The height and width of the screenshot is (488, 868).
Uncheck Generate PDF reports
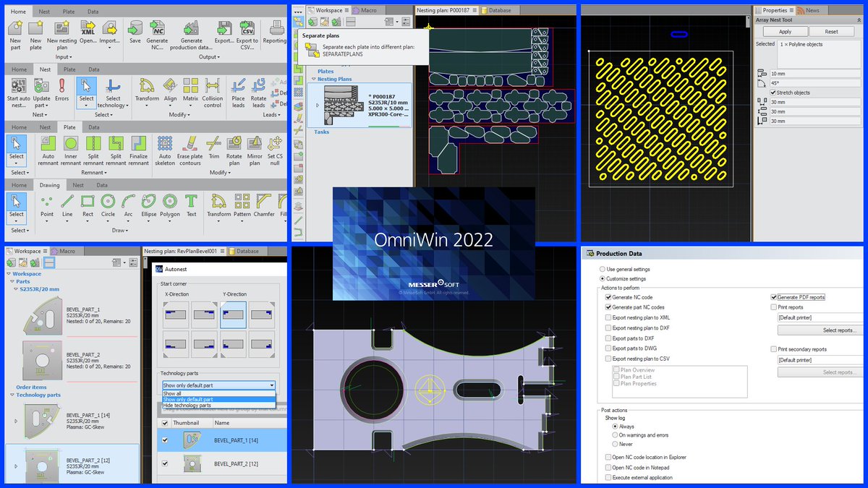pos(773,296)
